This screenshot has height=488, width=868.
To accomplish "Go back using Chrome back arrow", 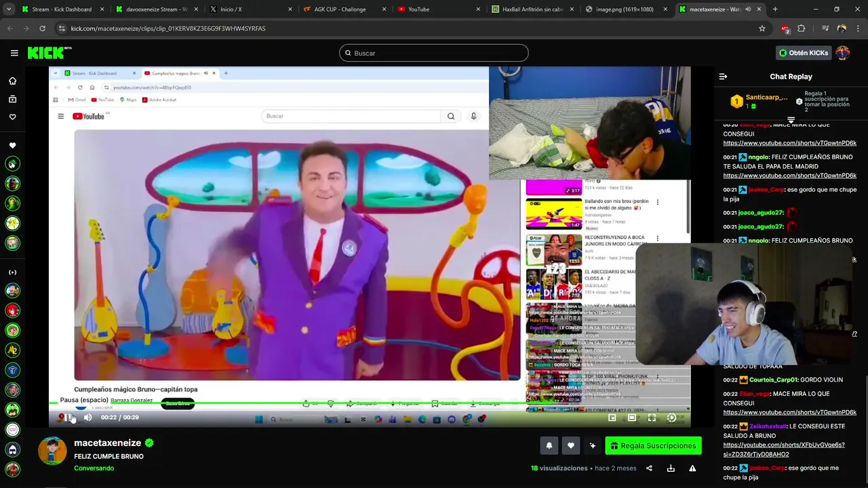I will pyautogui.click(x=9, y=28).
